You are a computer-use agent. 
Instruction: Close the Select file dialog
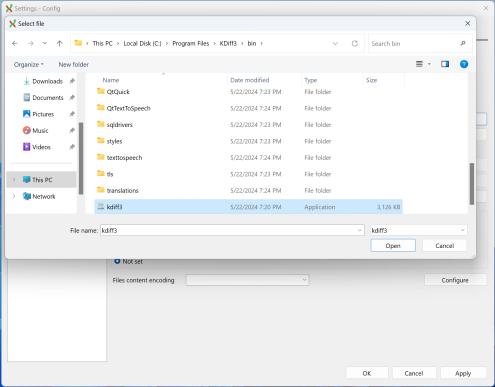tap(467, 23)
